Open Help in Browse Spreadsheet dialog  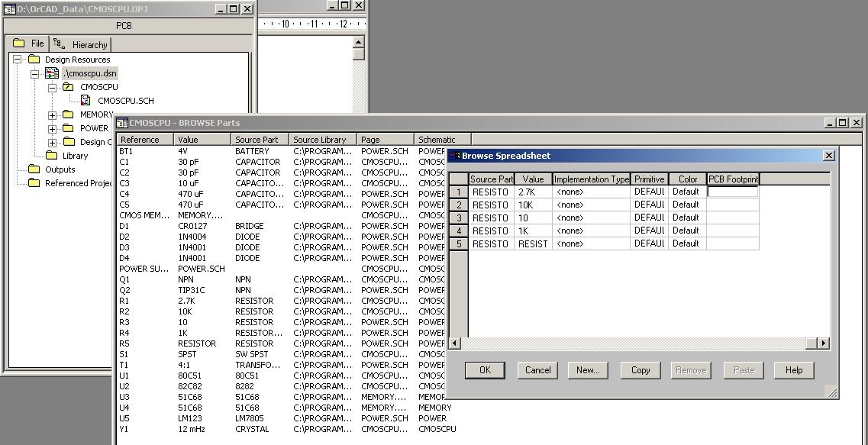pos(794,370)
